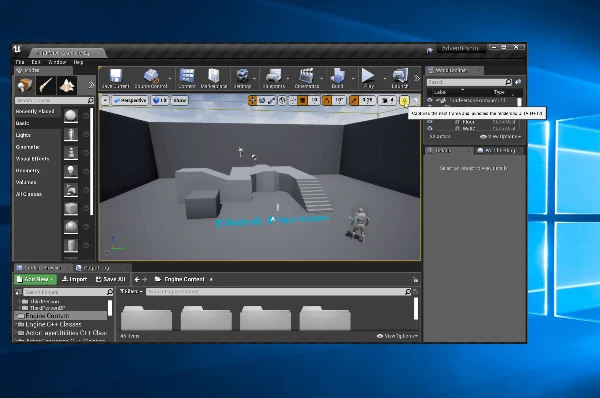Image resolution: width=600 pixels, height=398 pixels.
Task: Open the File menu
Action: (x=20, y=62)
